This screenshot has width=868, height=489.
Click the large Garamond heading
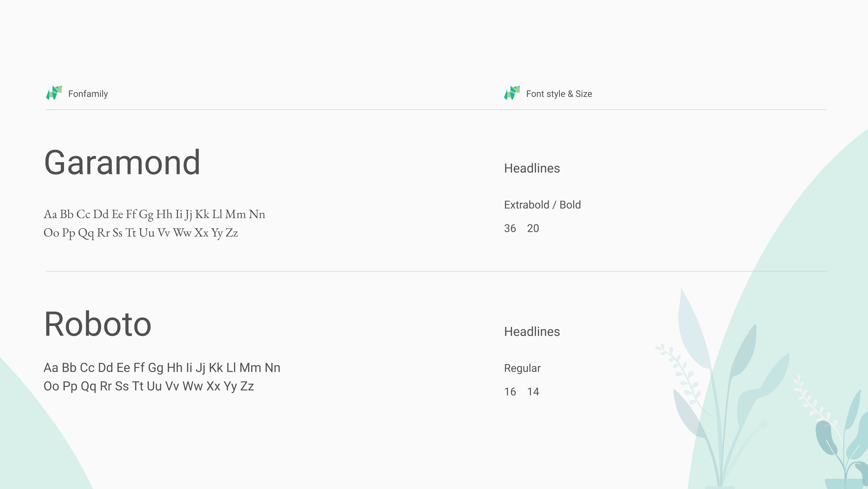122,163
